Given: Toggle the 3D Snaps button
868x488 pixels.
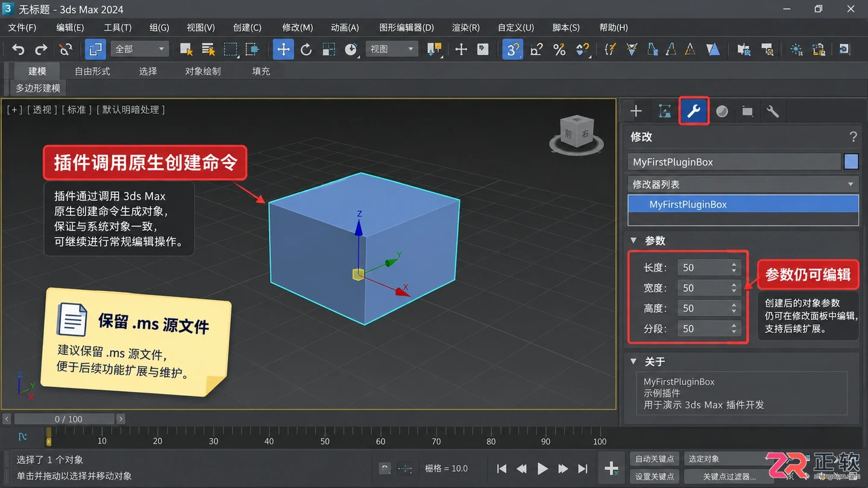Looking at the screenshot, I should coord(512,49).
